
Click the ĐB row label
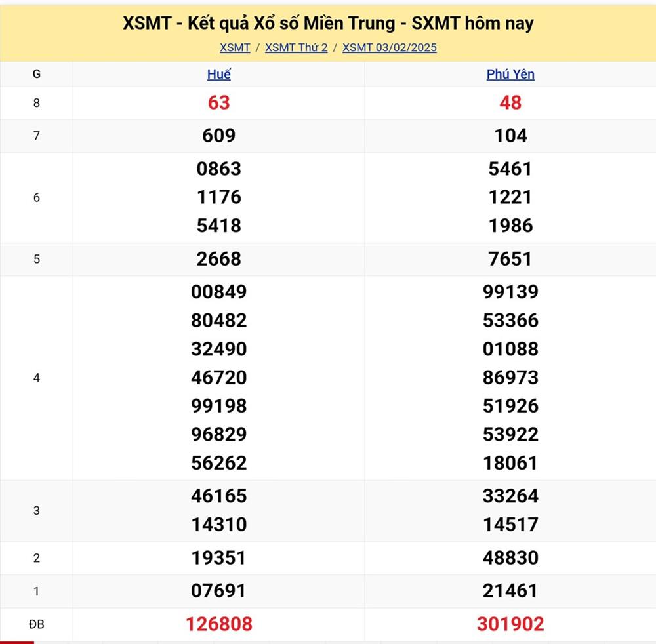point(36,624)
